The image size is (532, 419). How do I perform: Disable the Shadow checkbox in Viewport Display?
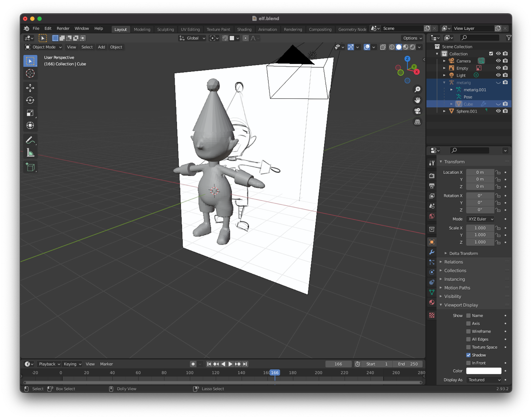(x=469, y=355)
